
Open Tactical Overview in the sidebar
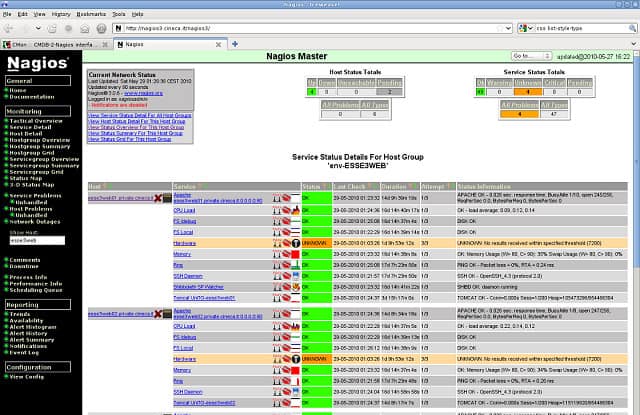click(x=36, y=121)
